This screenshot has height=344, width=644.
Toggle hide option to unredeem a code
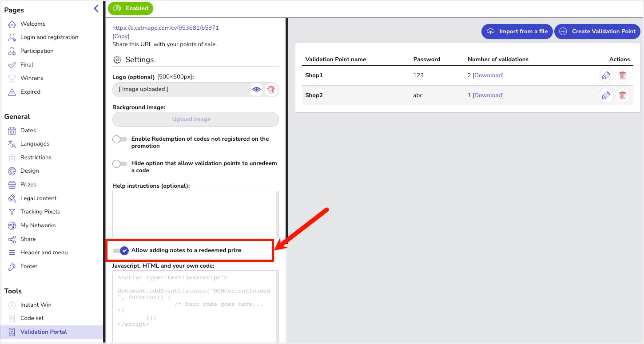click(x=120, y=164)
